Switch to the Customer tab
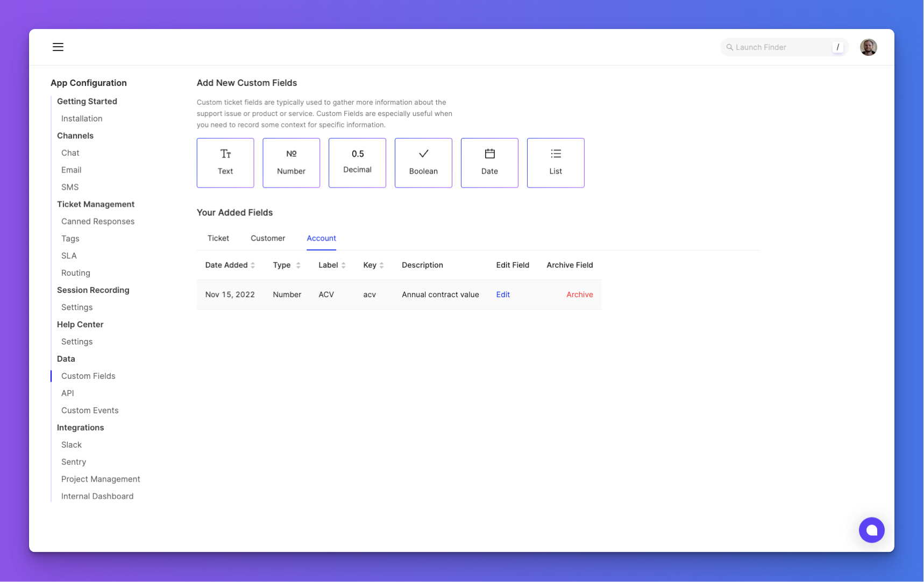 click(x=268, y=238)
